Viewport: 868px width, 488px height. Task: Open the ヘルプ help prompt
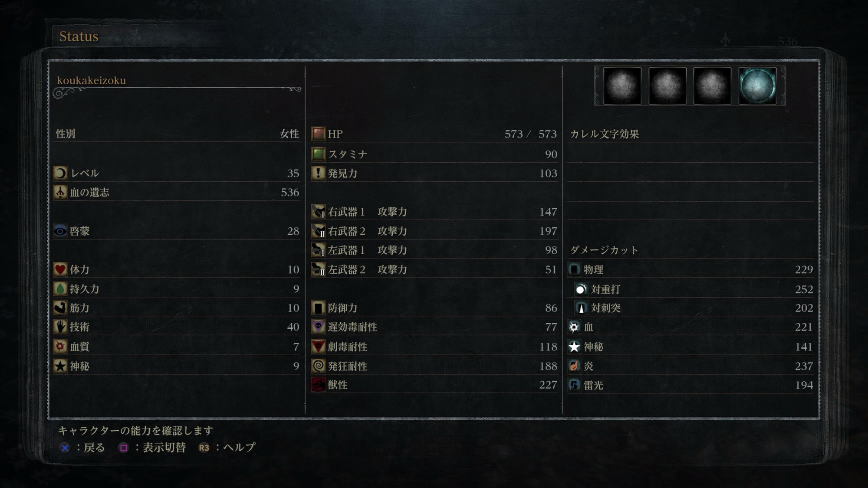tap(227, 448)
